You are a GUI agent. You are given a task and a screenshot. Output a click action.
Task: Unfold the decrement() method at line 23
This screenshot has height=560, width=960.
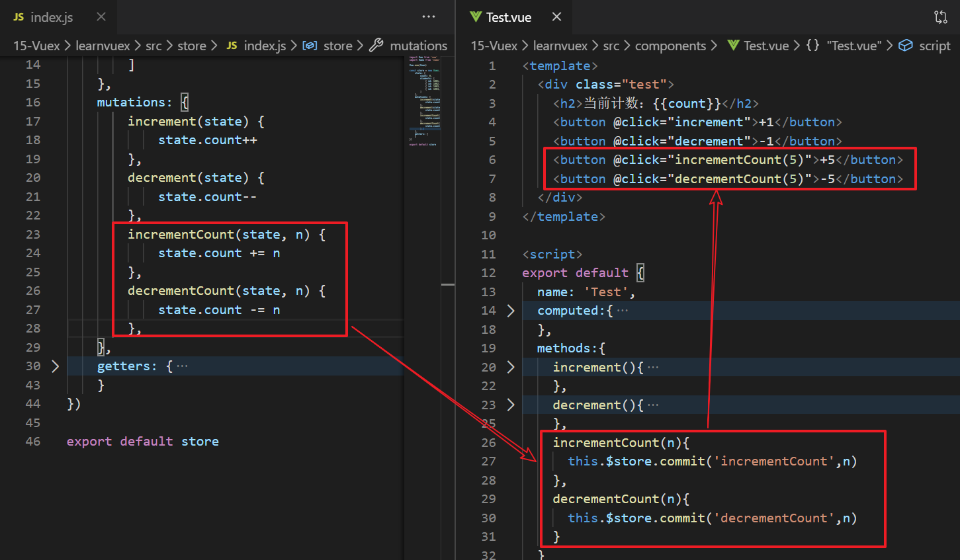pos(511,405)
